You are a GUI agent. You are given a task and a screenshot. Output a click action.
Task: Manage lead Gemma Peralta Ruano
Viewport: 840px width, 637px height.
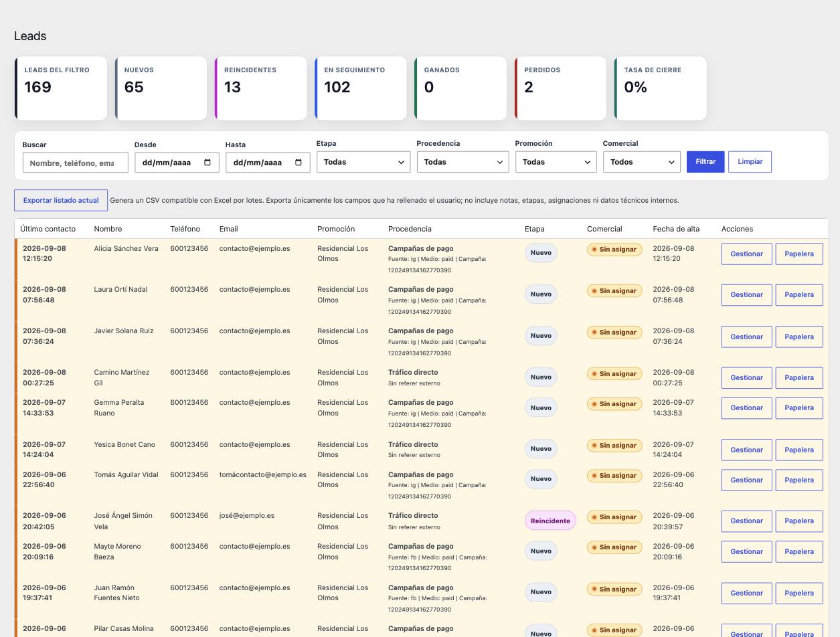[746, 408]
